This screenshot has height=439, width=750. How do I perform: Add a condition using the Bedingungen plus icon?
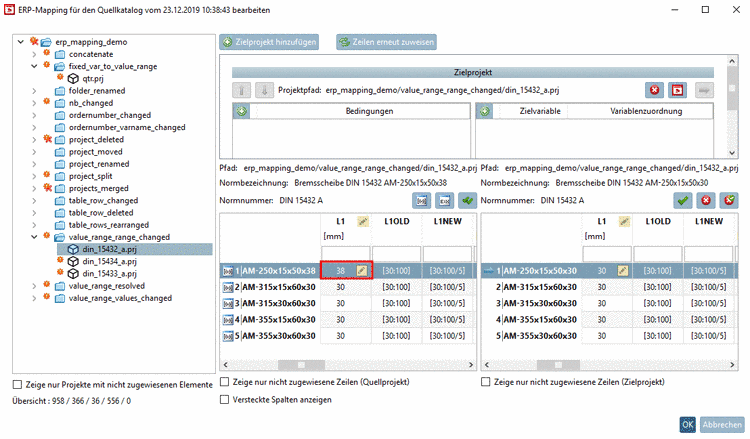(242, 111)
